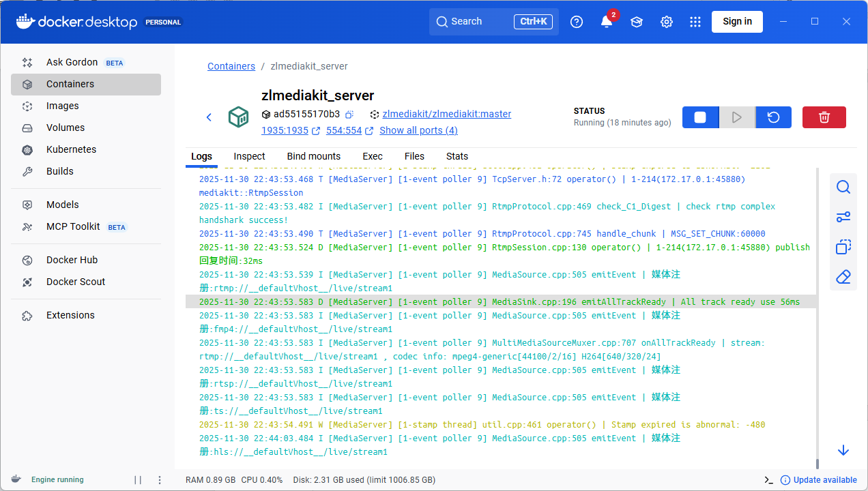Image resolution: width=868 pixels, height=491 pixels.
Task: Open the Exec tab
Action: pos(372,156)
